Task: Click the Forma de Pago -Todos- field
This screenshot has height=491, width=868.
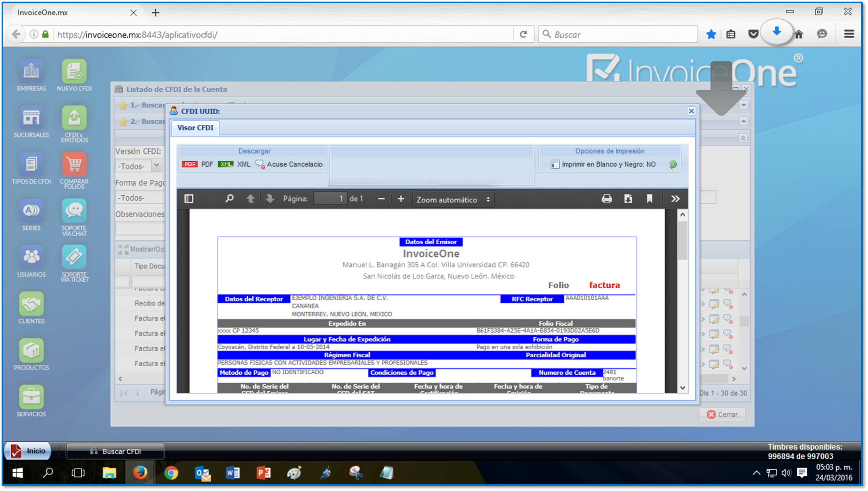Action: point(140,198)
